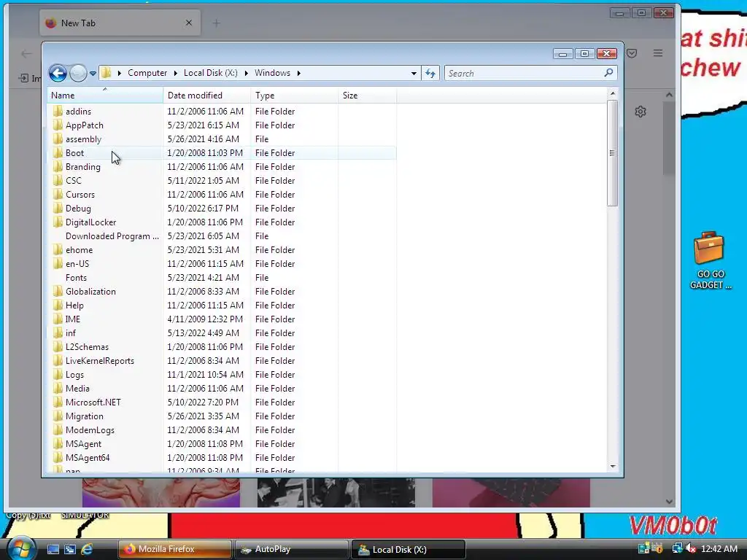Select the MSAgent64 folder icon

(58, 457)
